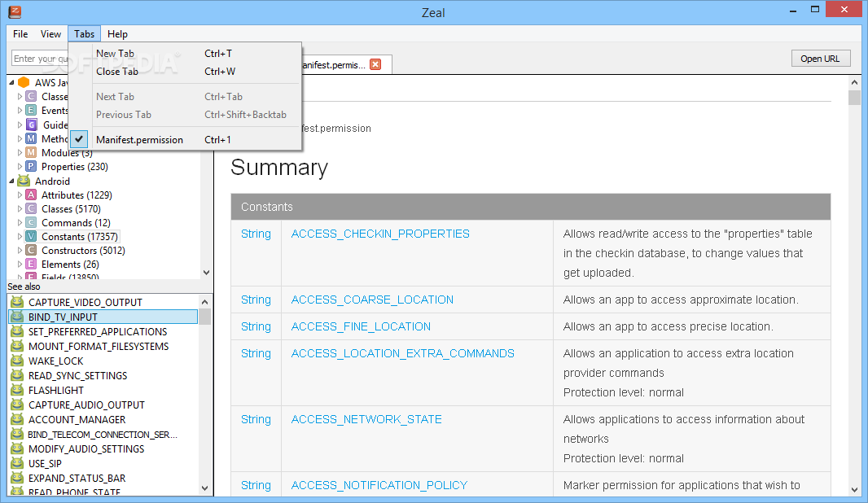Open the View menu

click(50, 33)
